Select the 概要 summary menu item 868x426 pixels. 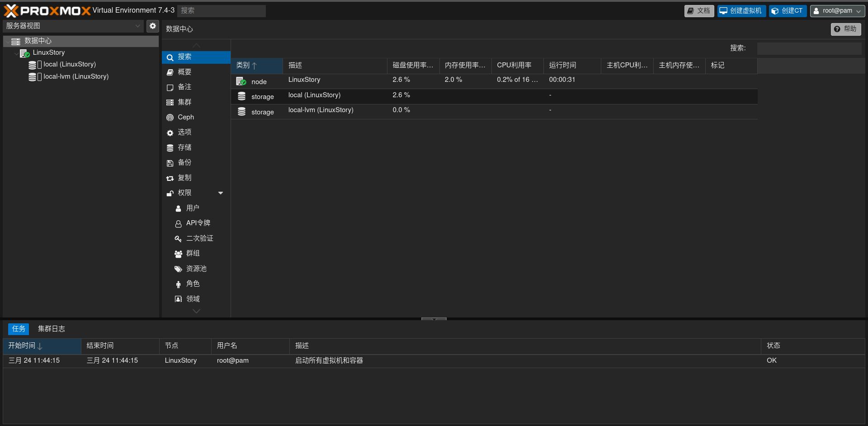(184, 72)
